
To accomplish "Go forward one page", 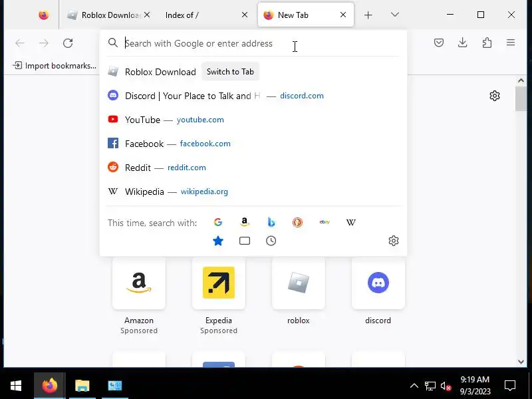I will click(x=44, y=43).
